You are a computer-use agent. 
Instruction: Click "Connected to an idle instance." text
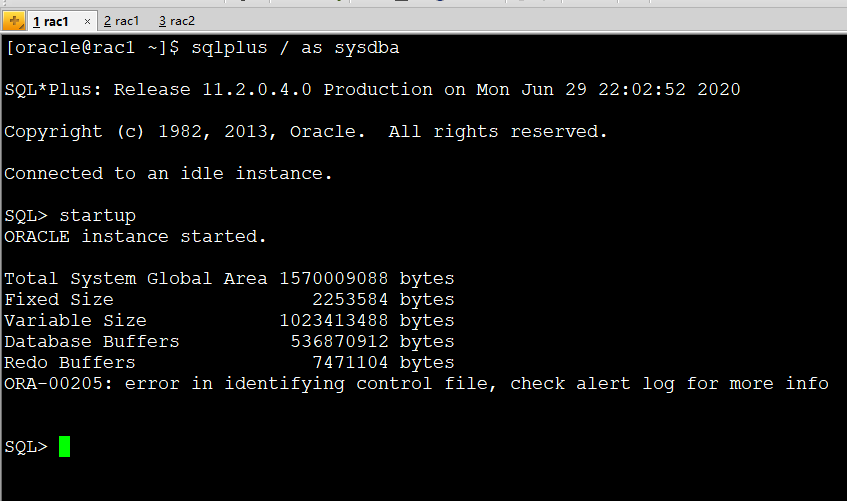click(x=168, y=174)
